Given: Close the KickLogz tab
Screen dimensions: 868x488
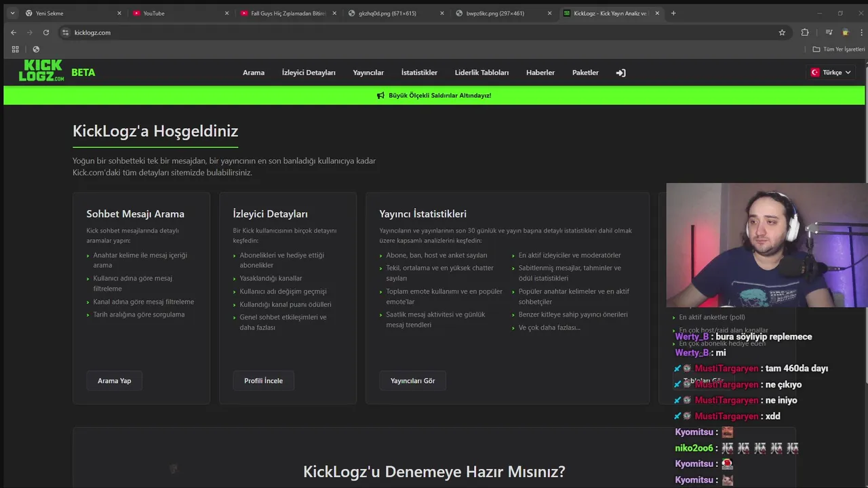Looking at the screenshot, I should [x=657, y=13].
